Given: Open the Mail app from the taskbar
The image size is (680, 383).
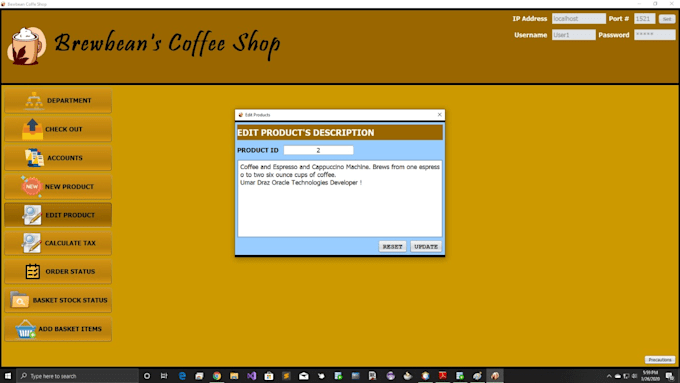Looking at the screenshot, I should point(304,376).
